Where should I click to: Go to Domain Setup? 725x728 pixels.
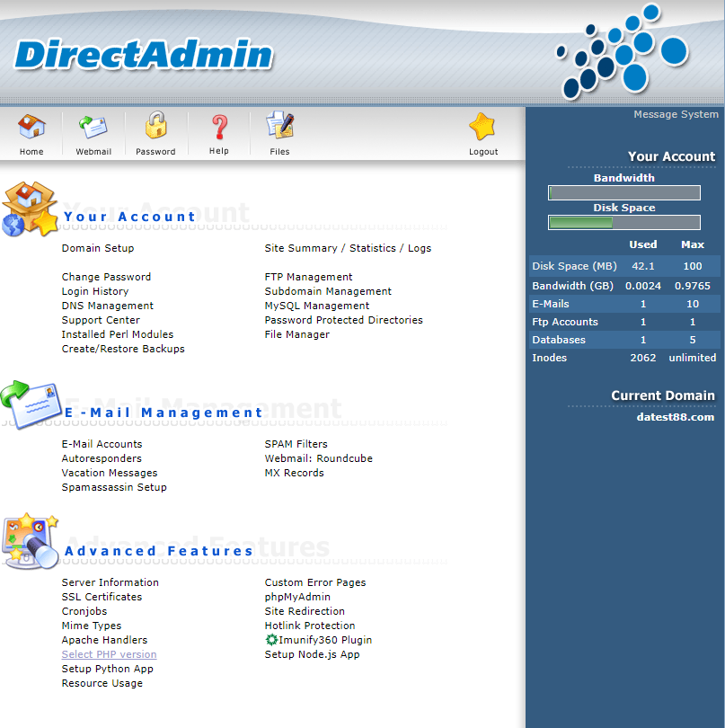[x=98, y=248]
